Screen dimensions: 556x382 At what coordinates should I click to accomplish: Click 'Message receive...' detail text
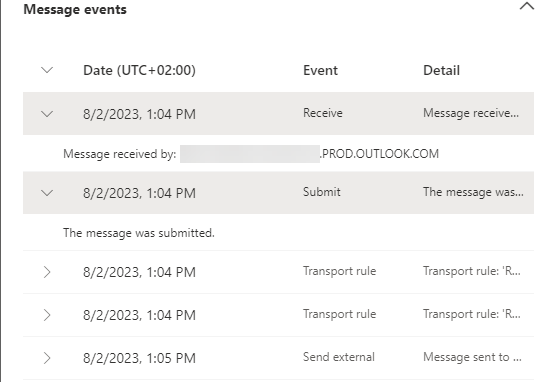(471, 113)
